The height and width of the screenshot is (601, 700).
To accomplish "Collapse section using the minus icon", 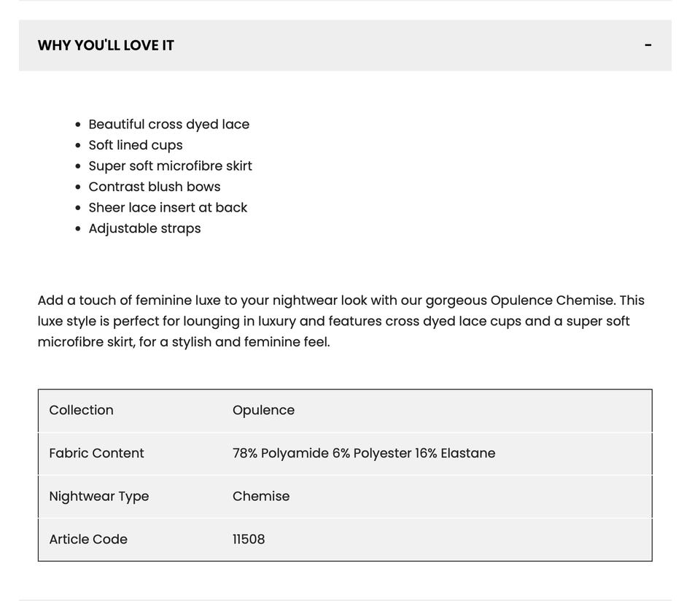I will pyautogui.click(x=647, y=45).
